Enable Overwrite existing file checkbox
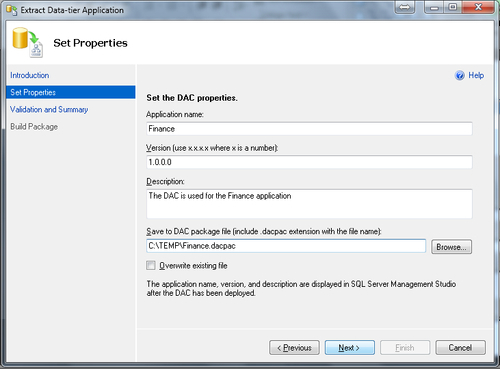This screenshot has width=500, height=369. [151, 265]
